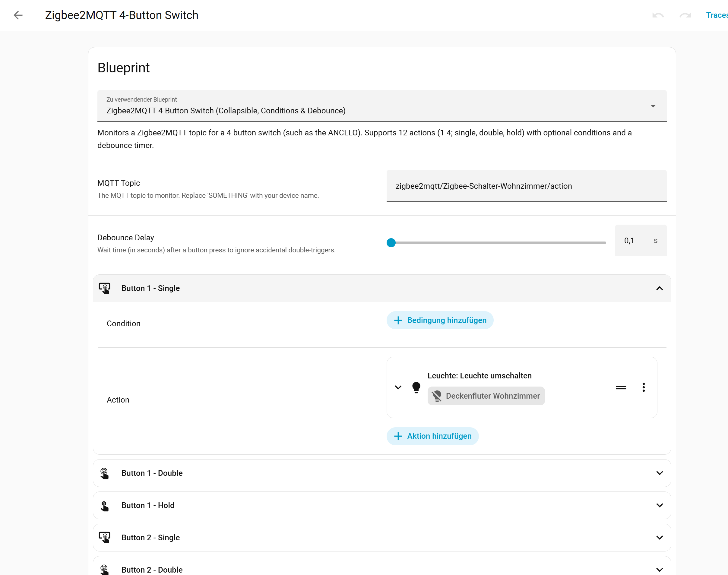Screen dimensions: 728x575
Task: Click the Button 1 - Double tap icon
Action: (105, 473)
